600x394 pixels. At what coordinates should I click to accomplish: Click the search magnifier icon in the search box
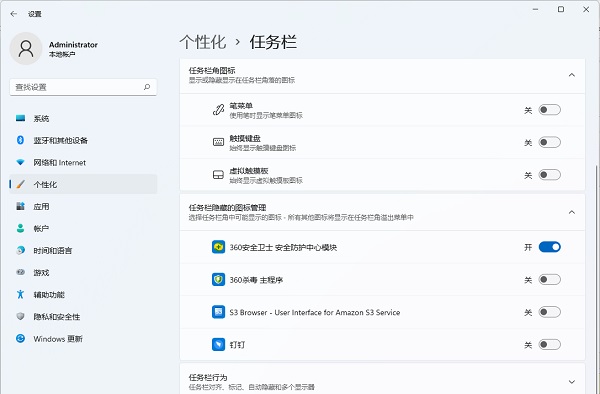coord(147,87)
